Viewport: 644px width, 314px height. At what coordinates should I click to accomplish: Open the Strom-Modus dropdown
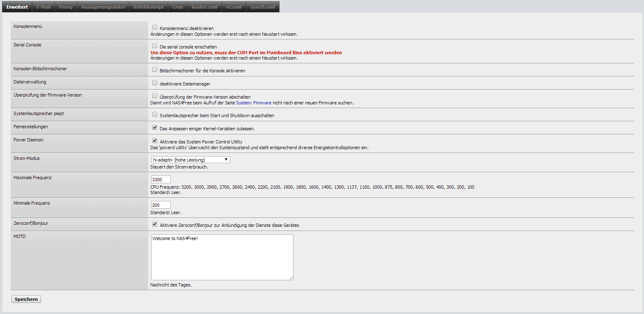[x=190, y=160]
